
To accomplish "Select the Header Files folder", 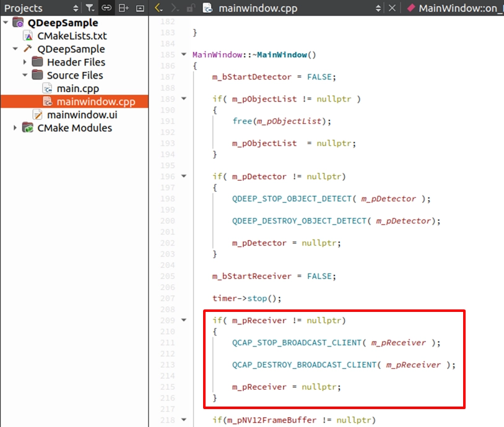I will (76, 62).
